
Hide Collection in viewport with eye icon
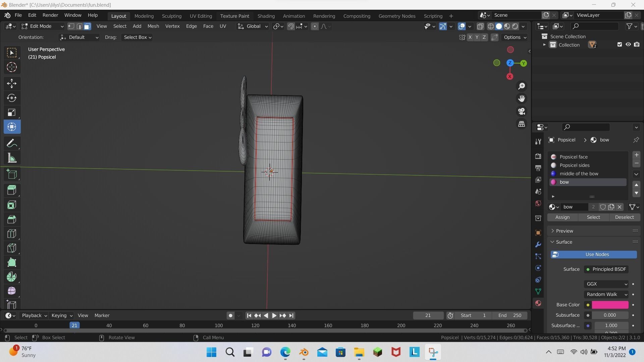[628, 45]
